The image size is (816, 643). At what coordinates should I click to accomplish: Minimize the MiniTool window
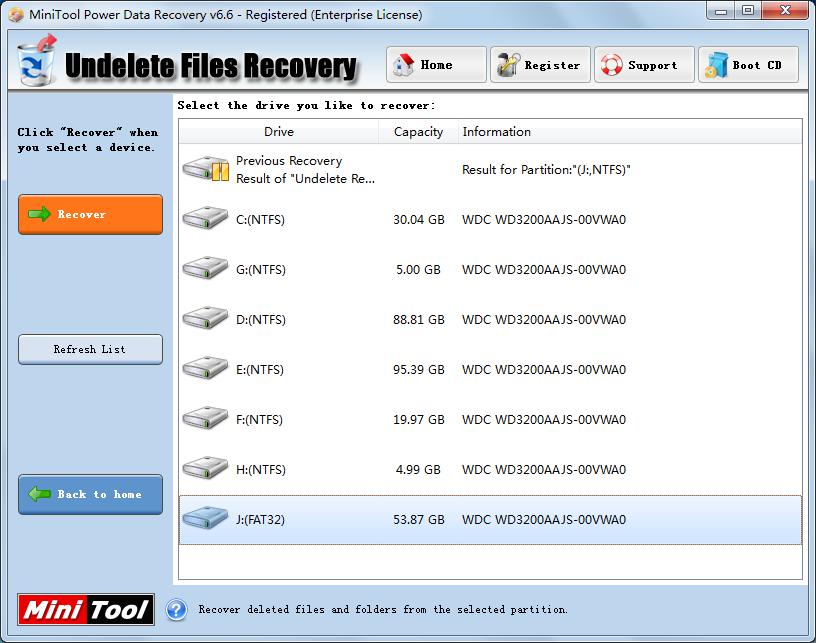tap(721, 11)
